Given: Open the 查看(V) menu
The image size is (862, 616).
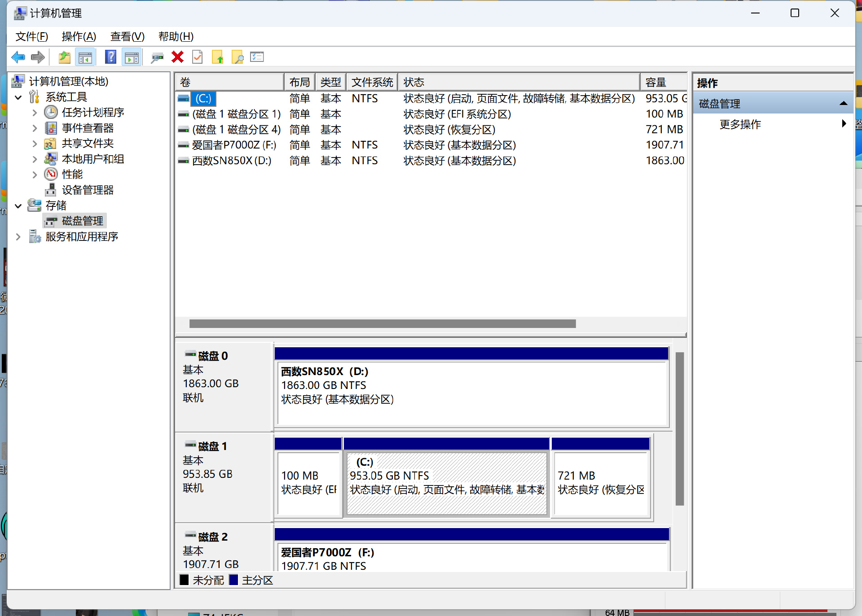Looking at the screenshot, I should [x=128, y=36].
